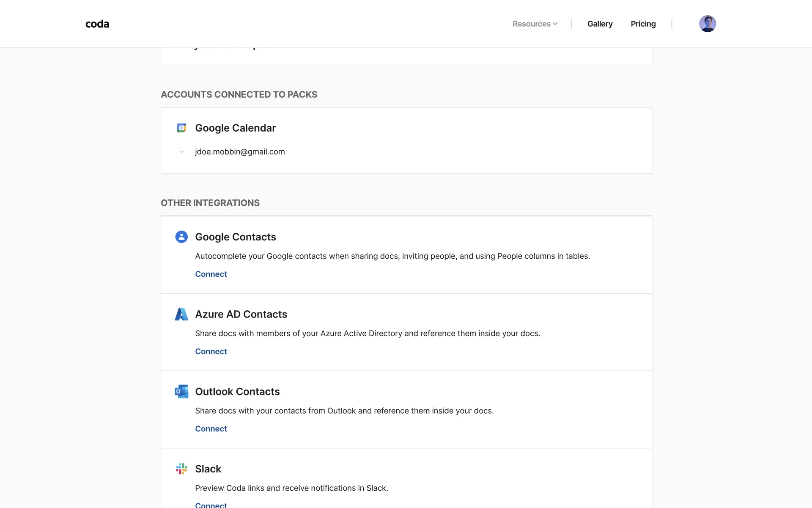Go to the Gallery page
The width and height of the screenshot is (812, 508).
[600, 24]
